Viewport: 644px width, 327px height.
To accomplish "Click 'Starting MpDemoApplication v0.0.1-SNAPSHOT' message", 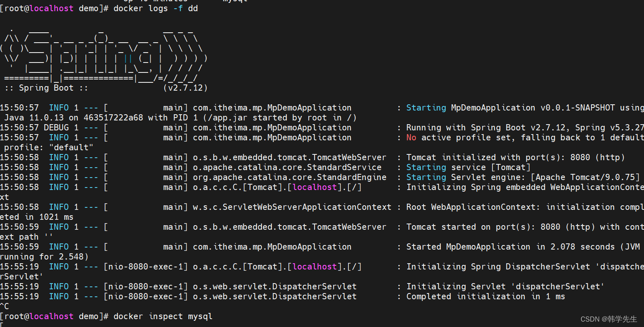I will (510, 108).
